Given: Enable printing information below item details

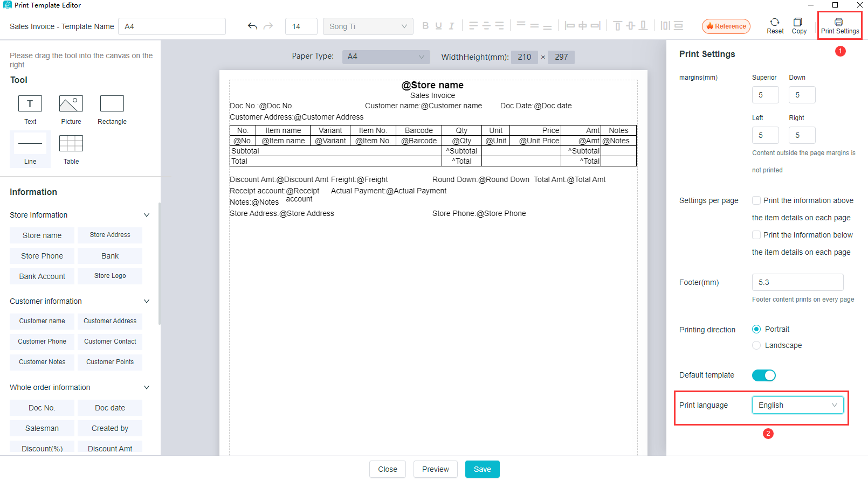Looking at the screenshot, I should click(756, 235).
